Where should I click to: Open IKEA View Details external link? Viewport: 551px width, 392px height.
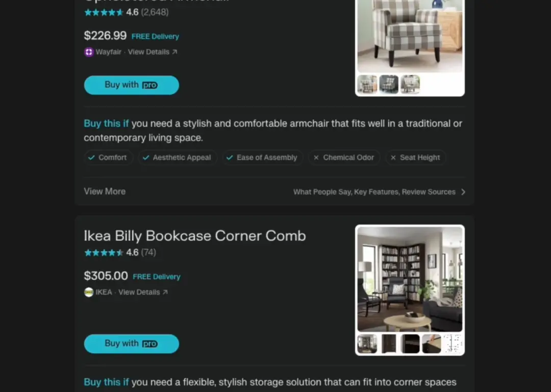tap(143, 292)
